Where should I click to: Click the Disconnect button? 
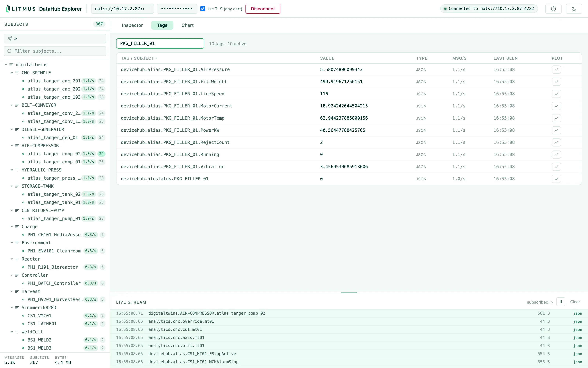coord(263,9)
